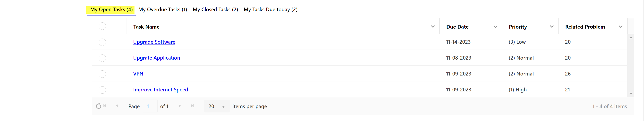
Task: Open the Priority column menu chevron
Action: coord(552,27)
